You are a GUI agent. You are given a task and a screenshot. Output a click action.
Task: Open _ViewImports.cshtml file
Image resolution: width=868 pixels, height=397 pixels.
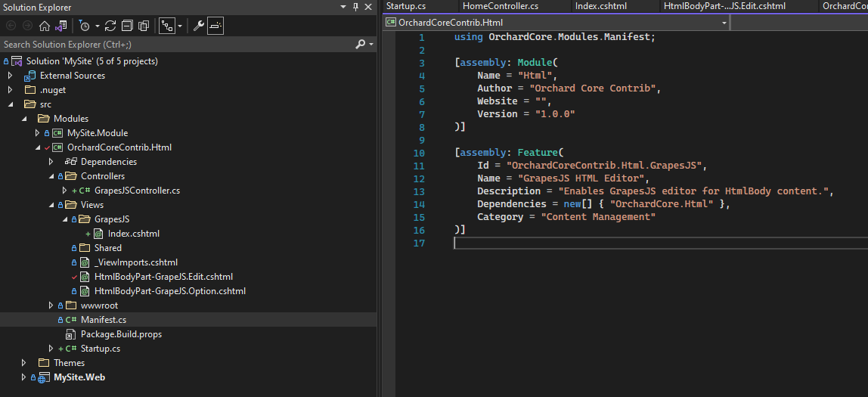click(135, 262)
